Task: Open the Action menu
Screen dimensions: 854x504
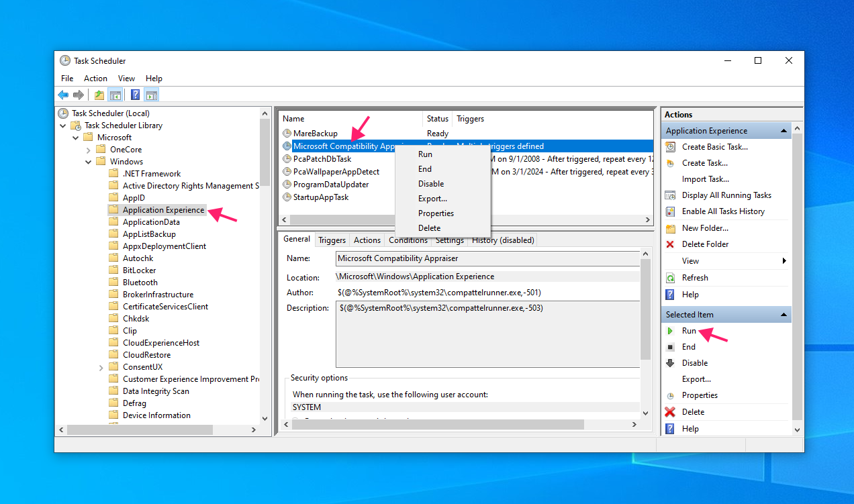Action: tap(95, 79)
